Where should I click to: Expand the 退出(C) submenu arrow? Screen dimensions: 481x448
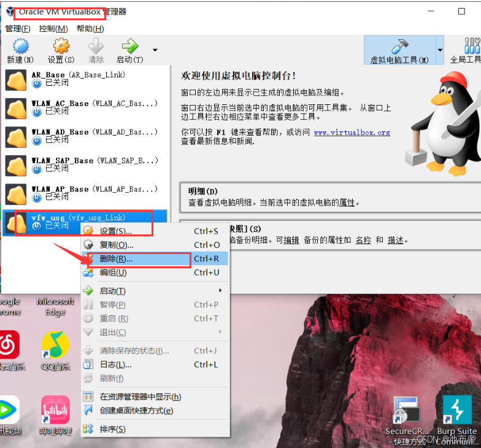click(x=220, y=331)
